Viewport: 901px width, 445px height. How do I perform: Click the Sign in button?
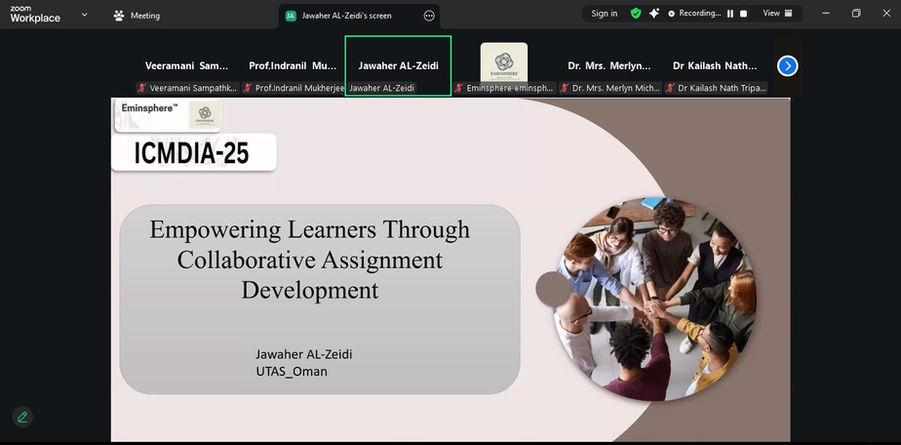(604, 13)
